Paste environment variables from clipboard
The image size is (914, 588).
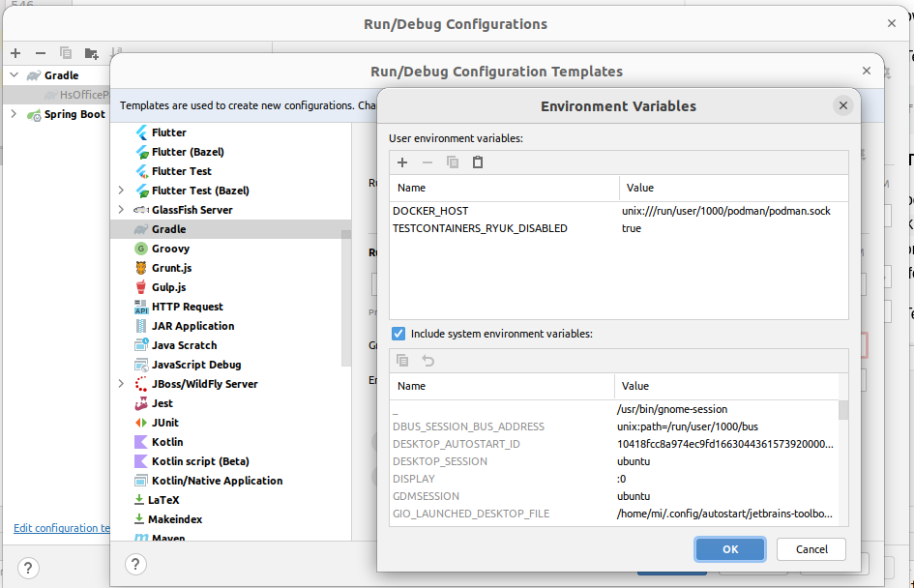pos(478,162)
